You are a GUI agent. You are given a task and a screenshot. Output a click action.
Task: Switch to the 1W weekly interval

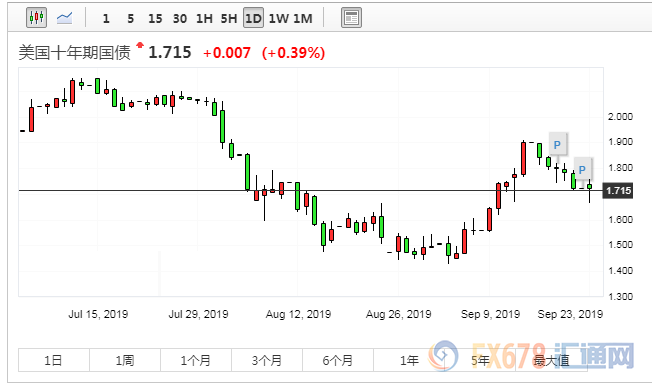pyautogui.click(x=279, y=19)
